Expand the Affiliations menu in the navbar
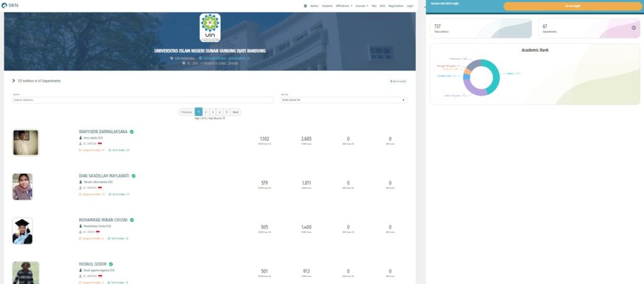Image resolution: width=644 pixels, height=284 pixels. 344,6
